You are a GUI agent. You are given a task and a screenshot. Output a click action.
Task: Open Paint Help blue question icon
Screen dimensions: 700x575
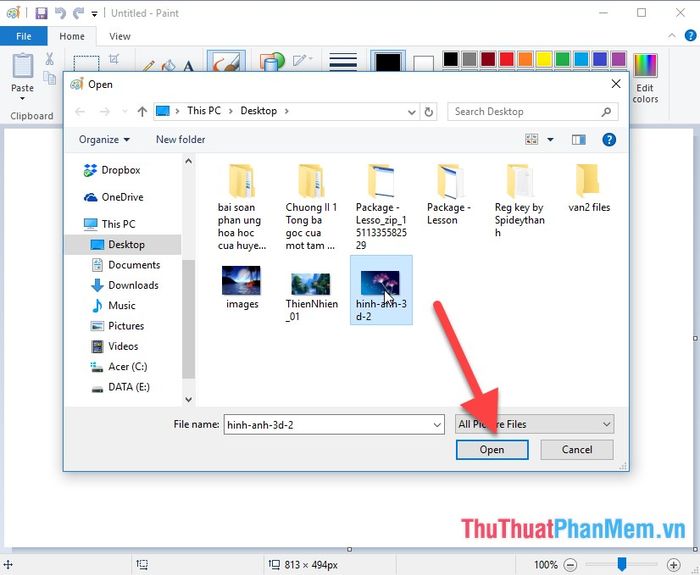coord(690,36)
